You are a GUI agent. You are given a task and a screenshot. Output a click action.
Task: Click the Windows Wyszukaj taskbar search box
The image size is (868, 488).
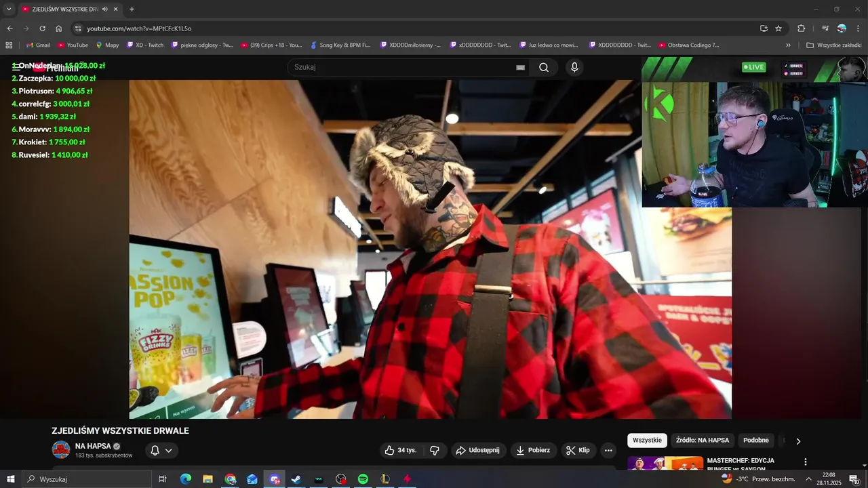(87, 479)
